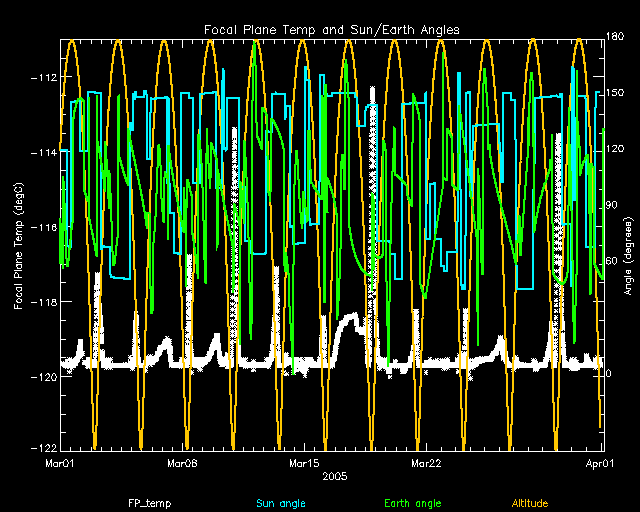Click the Mar08 date tick label

(x=183, y=463)
